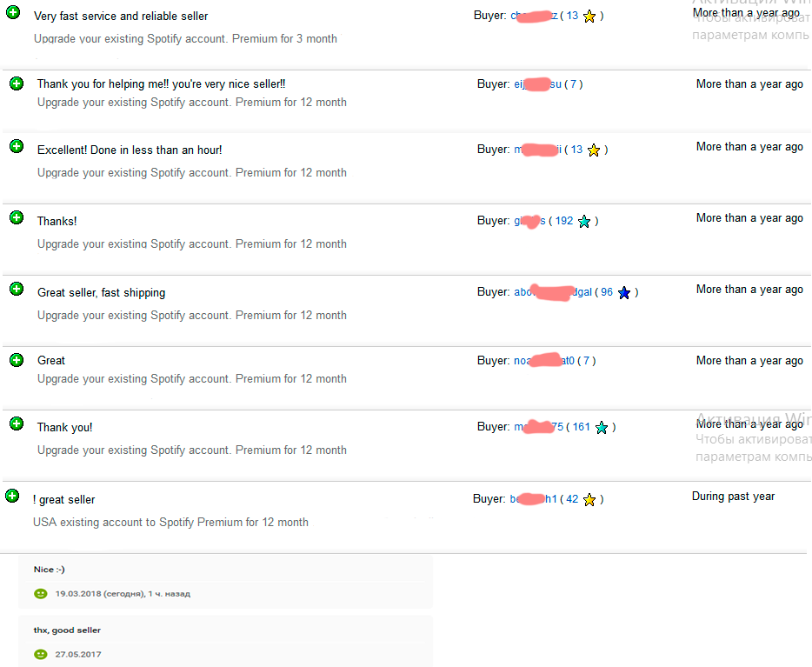The image size is (812, 667).
Task: Click the feedback score 161 link
Action: click(x=581, y=427)
